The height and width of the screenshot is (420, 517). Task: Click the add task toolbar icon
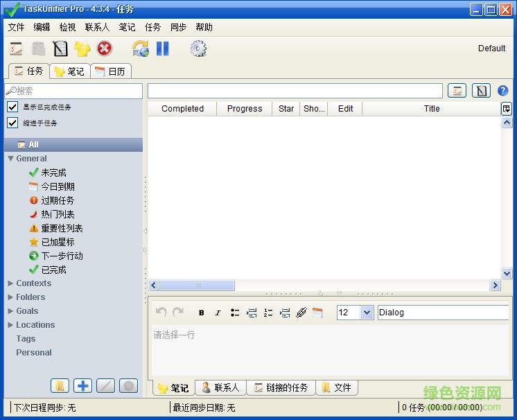[16, 49]
